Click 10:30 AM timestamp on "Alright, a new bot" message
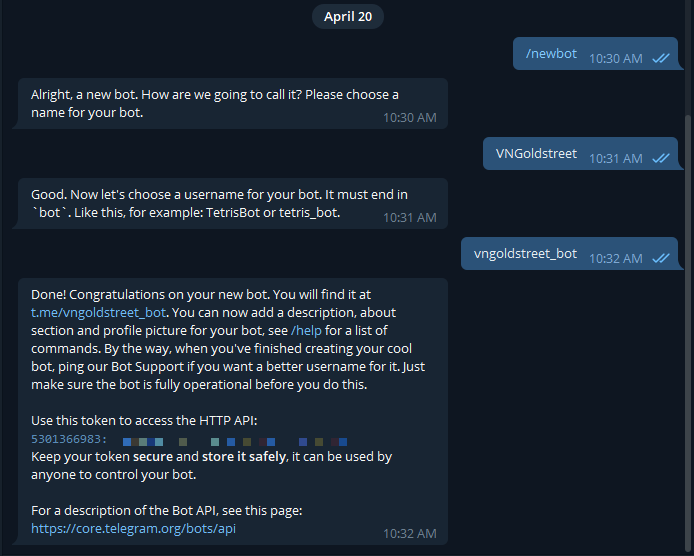 pyautogui.click(x=410, y=118)
